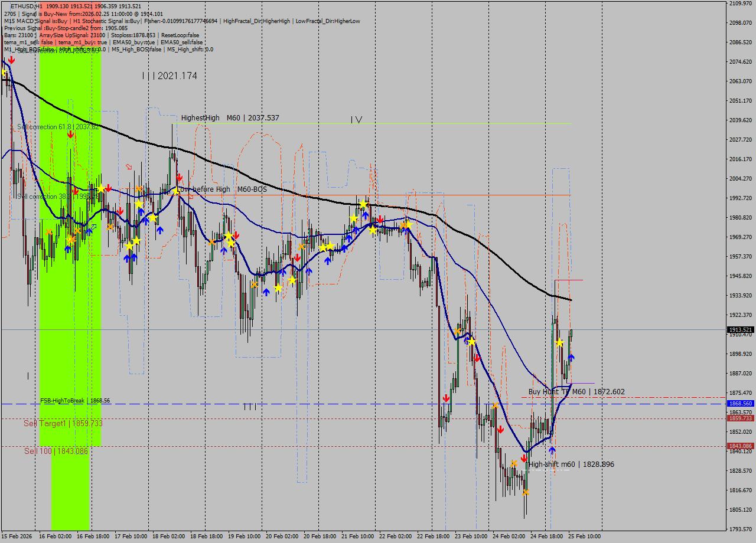
Task: Click the red 1843.086 price tag on the axis
Action: [740, 446]
